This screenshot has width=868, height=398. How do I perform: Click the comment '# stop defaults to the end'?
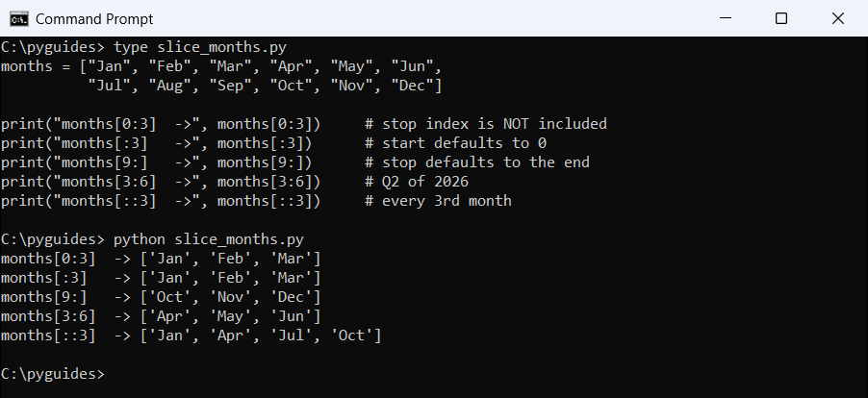(477, 163)
